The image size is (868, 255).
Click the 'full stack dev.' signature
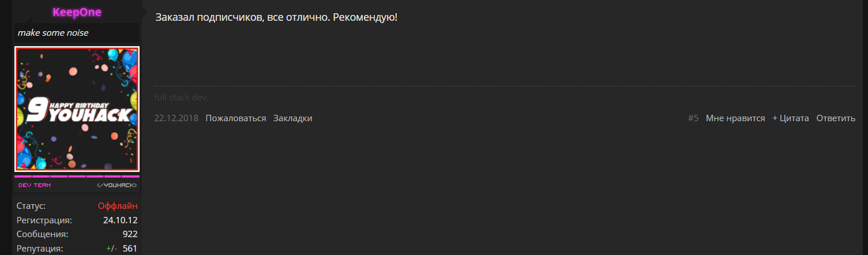pyautogui.click(x=181, y=97)
